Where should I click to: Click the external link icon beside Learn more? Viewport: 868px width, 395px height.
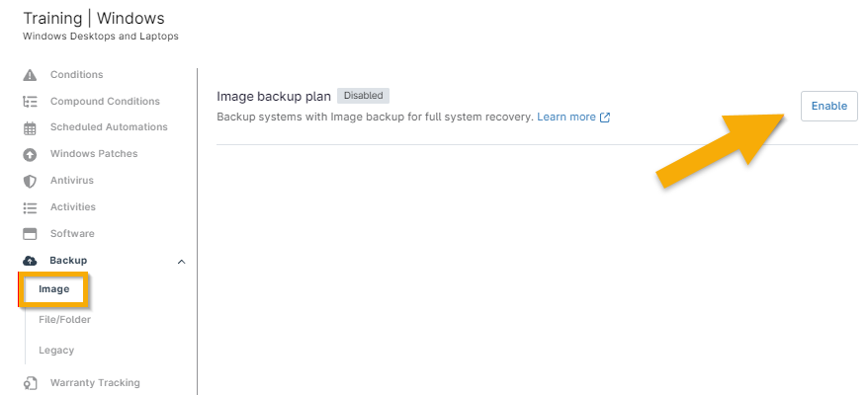(x=605, y=118)
